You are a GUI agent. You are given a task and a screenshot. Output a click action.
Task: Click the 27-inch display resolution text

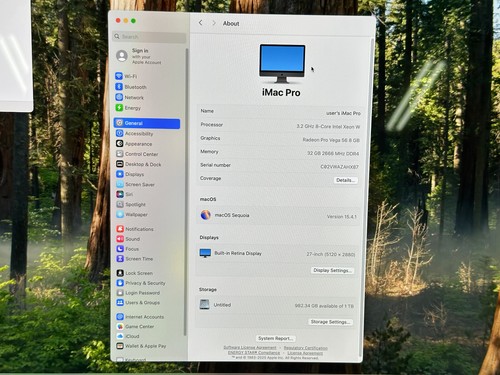(x=331, y=254)
